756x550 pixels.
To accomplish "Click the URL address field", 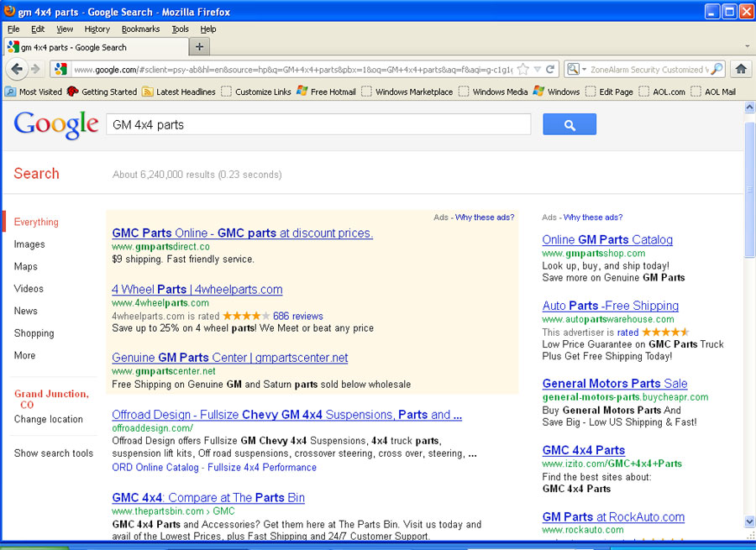I will [291, 70].
